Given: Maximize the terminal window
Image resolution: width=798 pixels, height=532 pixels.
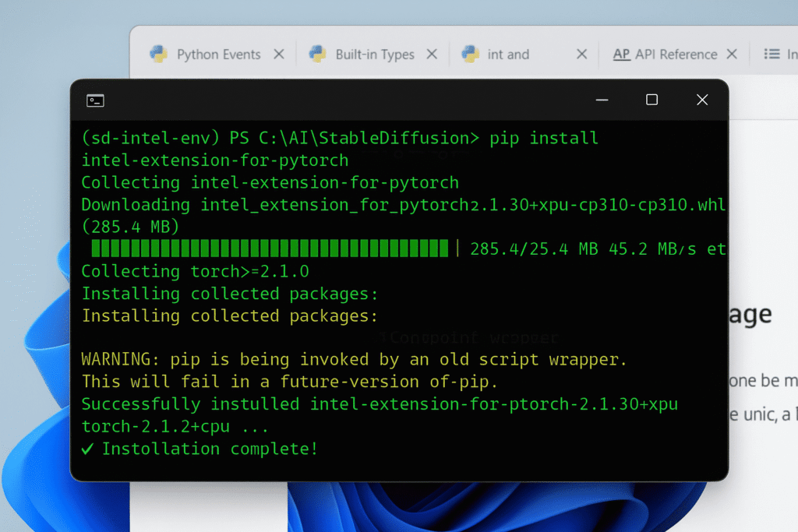Looking at the screenshot, I should [652, 100].
